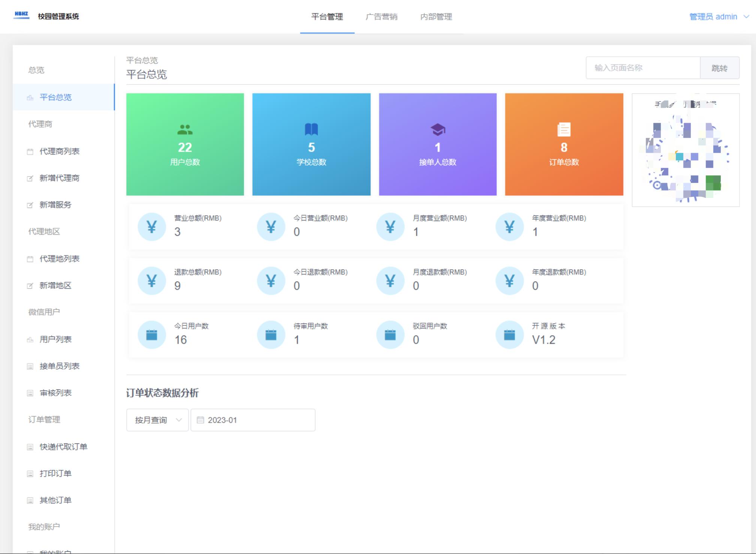This screenshot has height=554, width=756.
Task: Click the calendar icon beside 今日用户数
Action: pyautogui.click(x=152, y=334)
